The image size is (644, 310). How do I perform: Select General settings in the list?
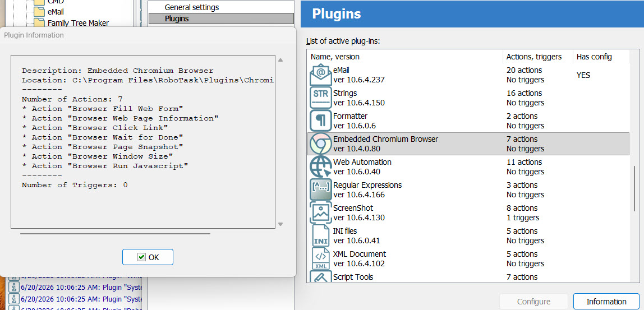pyautogui.click(x=222, y=7)
